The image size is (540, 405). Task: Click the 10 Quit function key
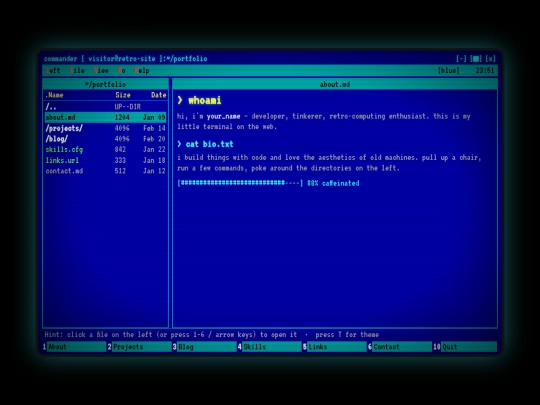(465, 347)
